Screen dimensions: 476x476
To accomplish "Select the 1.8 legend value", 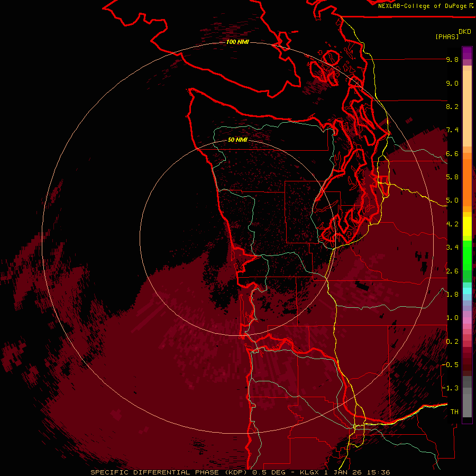I will [452, 295].
